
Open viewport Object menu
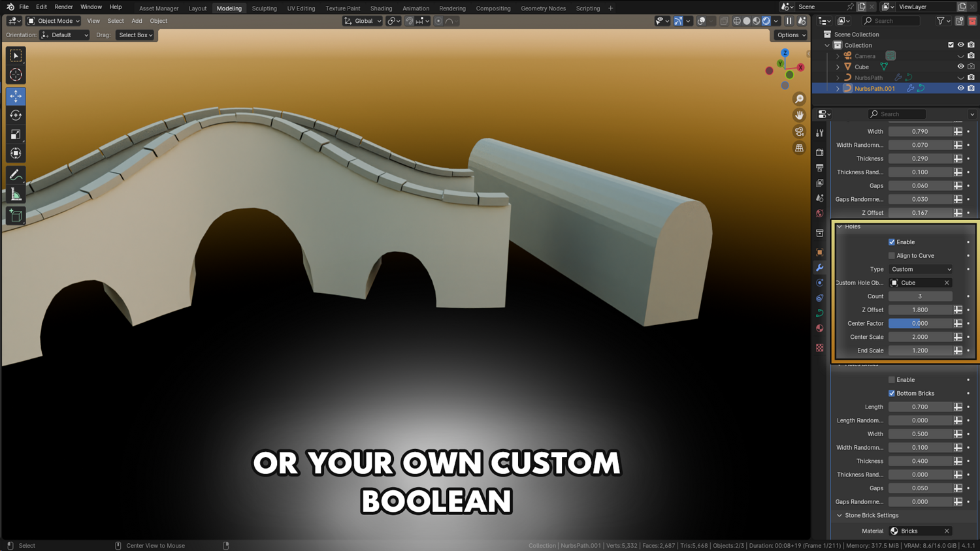[x=159, y=21]
